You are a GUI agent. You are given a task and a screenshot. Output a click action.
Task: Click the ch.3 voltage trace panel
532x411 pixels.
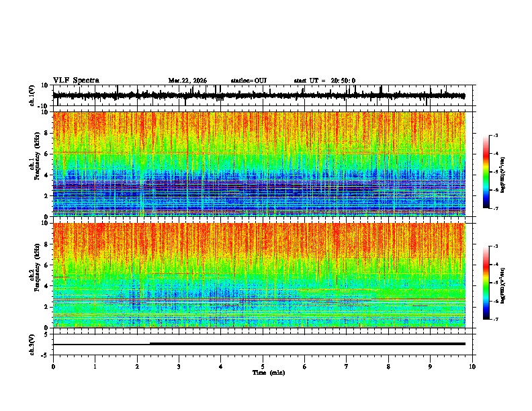pyautogui.click(x=264, y=345)
